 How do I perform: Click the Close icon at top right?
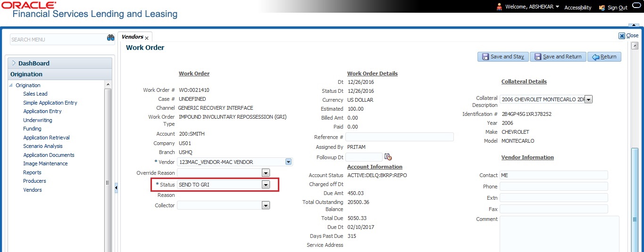click(x=621, y=35)
